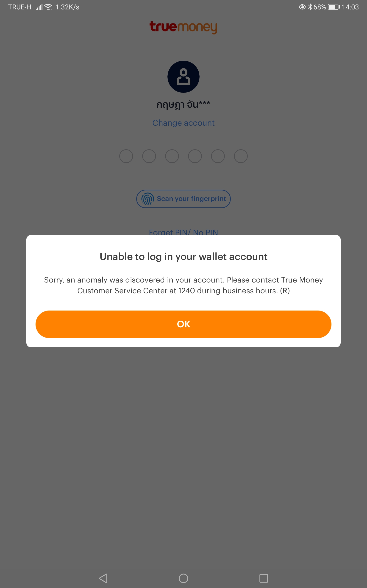
Task: Select the sixth PIN digit circle
Action: (241, 156)
